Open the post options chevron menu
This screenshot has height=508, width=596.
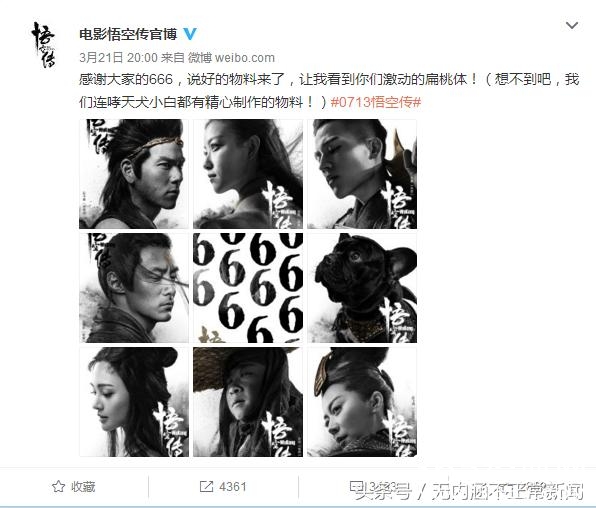tap(572, 25)
